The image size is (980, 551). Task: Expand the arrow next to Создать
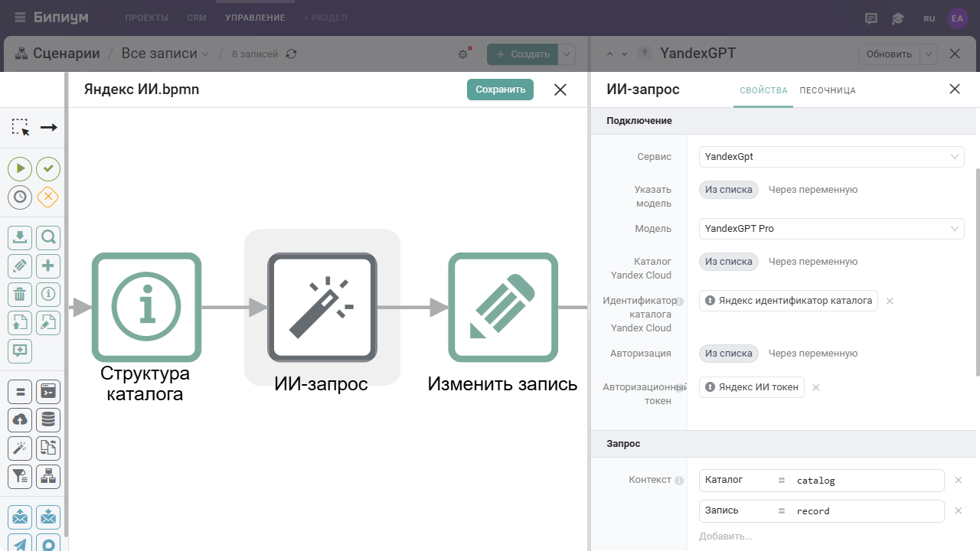coord(567,54)
